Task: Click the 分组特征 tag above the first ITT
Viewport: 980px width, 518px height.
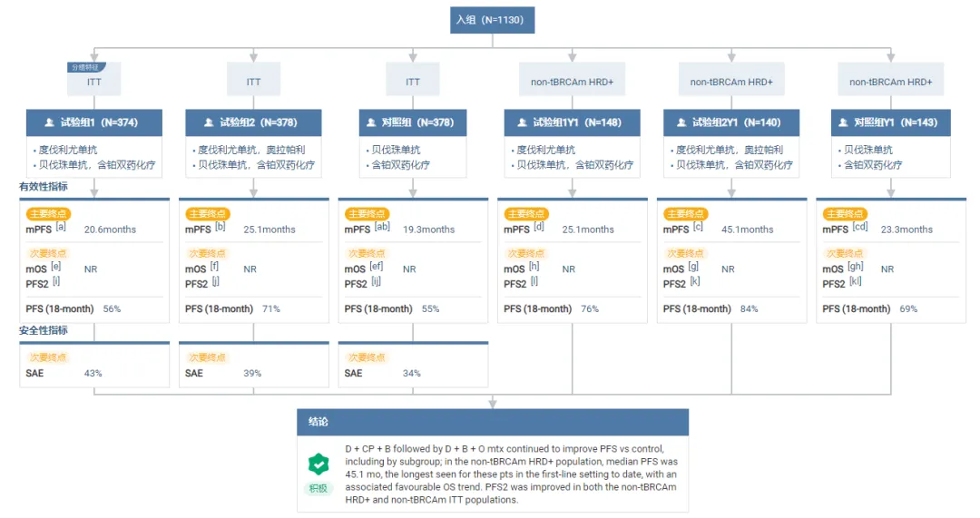Action: (x=88, y=67)
